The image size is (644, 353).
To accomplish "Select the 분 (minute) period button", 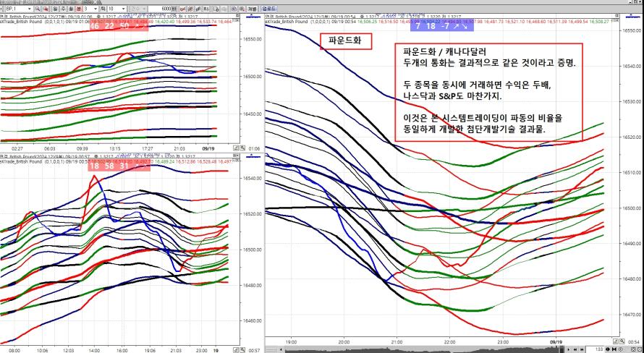I will pyautogui.click(x=79, y=9).
